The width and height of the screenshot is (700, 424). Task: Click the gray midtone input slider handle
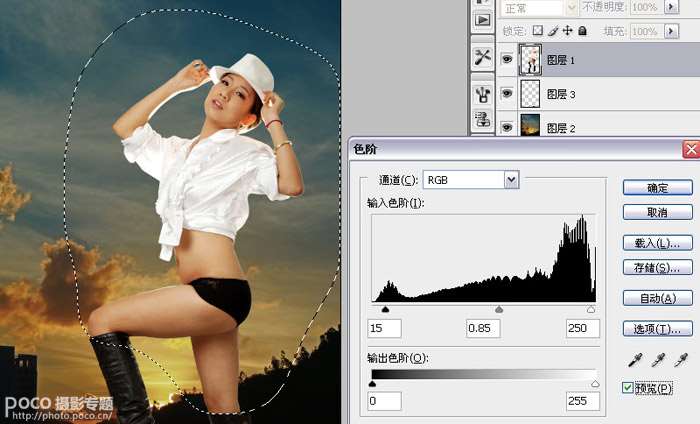(499, 309)
